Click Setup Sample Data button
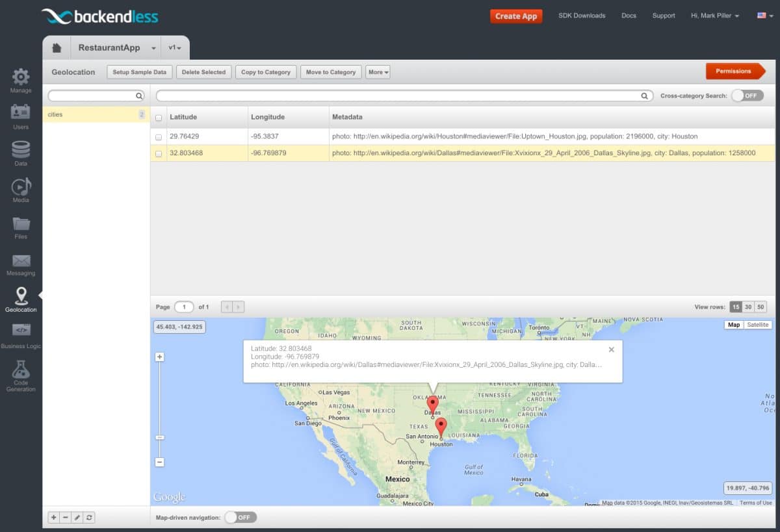 click(x=139, y=72)
